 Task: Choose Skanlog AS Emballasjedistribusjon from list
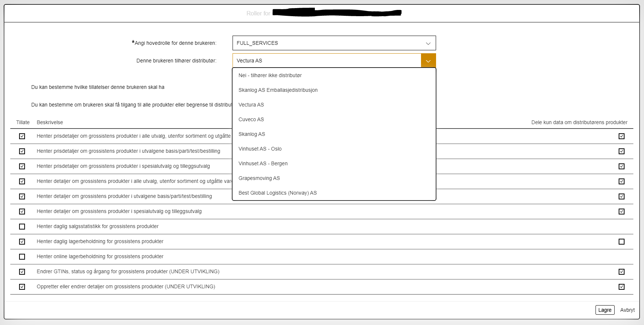278,90
